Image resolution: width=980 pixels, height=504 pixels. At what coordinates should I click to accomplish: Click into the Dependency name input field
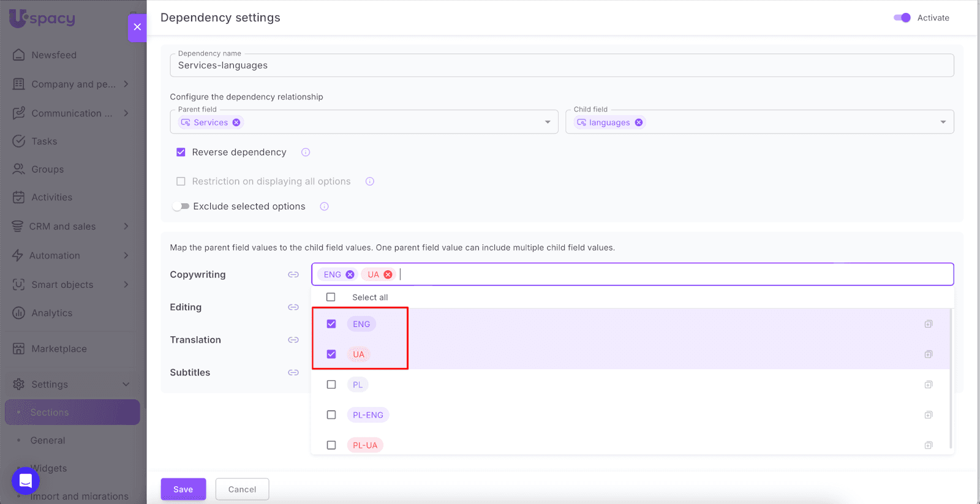(562, 66)
